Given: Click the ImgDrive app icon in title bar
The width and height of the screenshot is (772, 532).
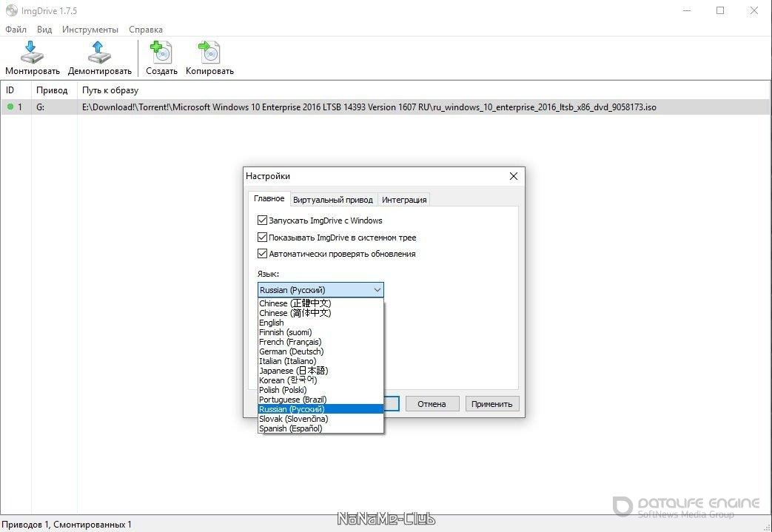Looking at the screenshot, I should 11,11.
